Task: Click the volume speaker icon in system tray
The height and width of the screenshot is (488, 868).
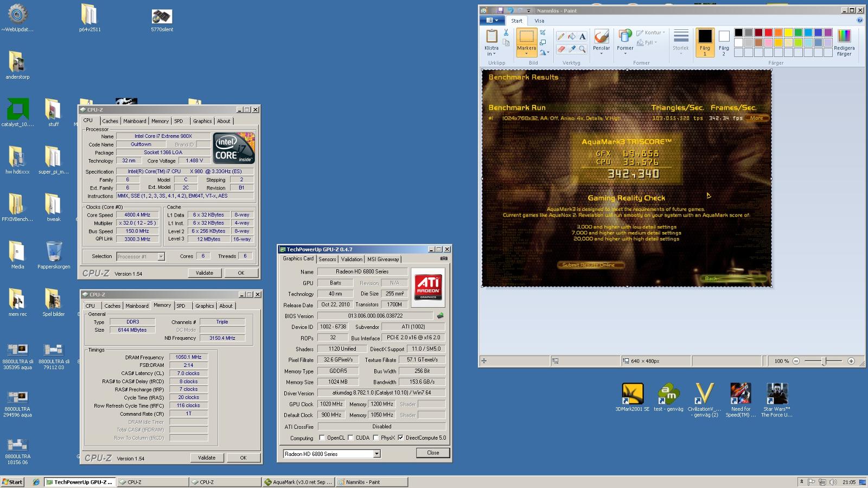Action: pyautogui.click(x=833, y=482)
